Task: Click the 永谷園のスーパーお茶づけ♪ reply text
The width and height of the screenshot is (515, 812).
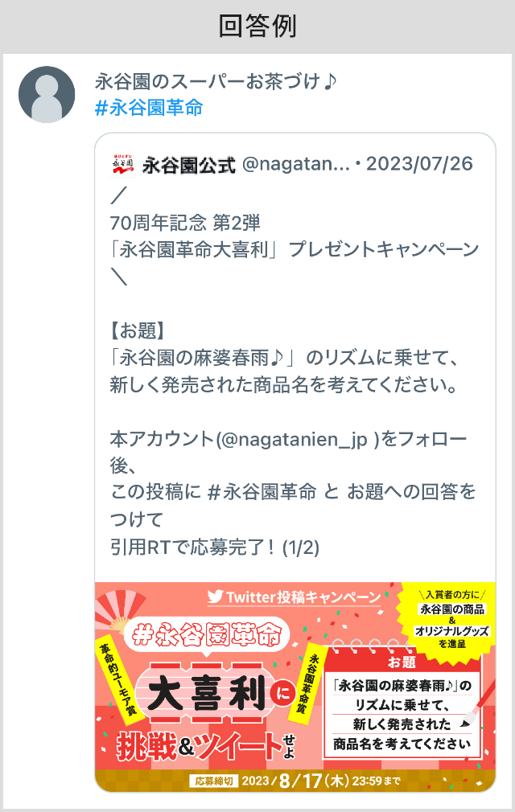Action: point(216,81)
